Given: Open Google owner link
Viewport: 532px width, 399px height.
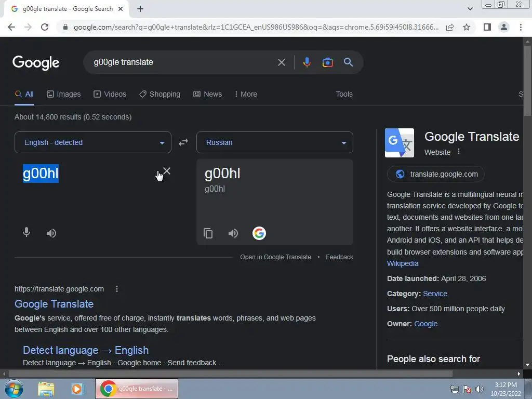Looking at the screenshot, I should 426,324.
